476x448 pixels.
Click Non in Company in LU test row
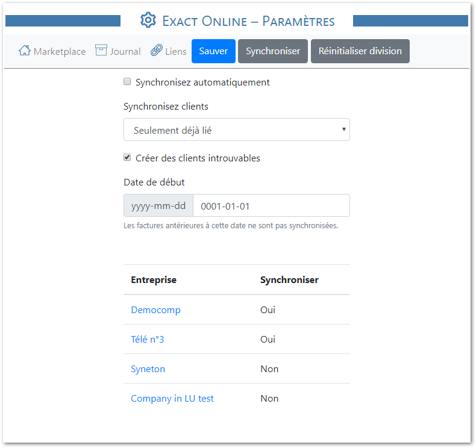pos(269,398)
